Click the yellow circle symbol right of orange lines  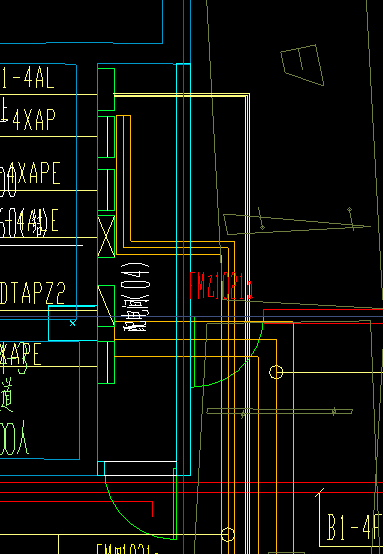pos(276,372)
